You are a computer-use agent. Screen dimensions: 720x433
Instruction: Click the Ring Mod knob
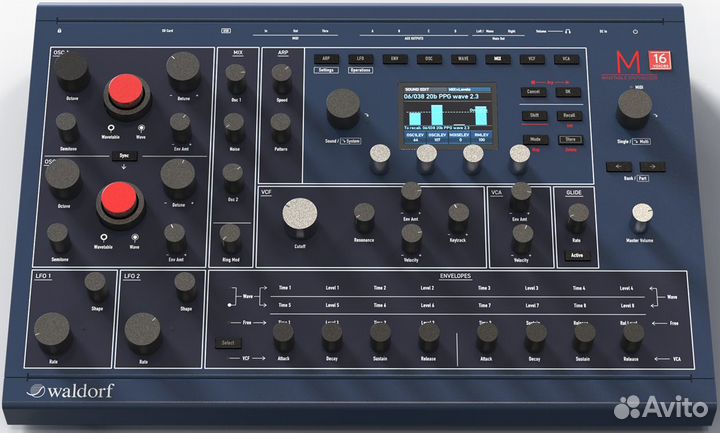coord(231,238)
